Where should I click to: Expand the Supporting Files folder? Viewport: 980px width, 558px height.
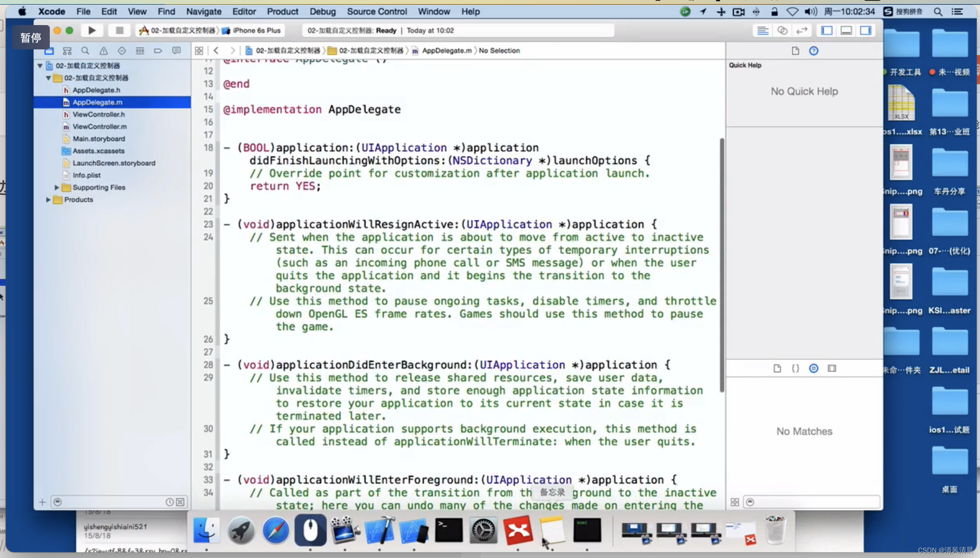pyautogui.click(x=57, y=187)
